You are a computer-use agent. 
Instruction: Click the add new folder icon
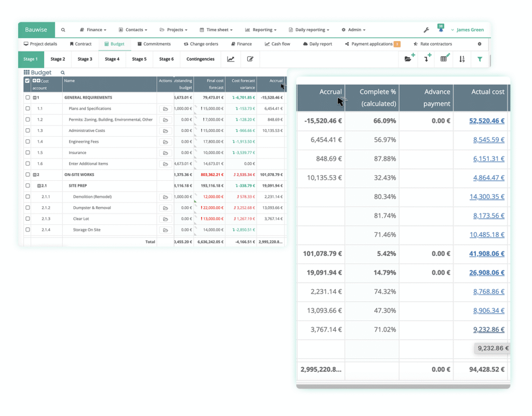[x=410, y=59]
